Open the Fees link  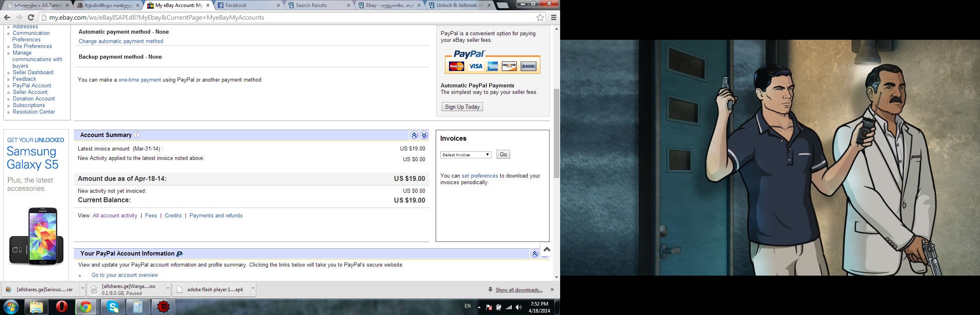pyautogui.click(x=151, y=215)
